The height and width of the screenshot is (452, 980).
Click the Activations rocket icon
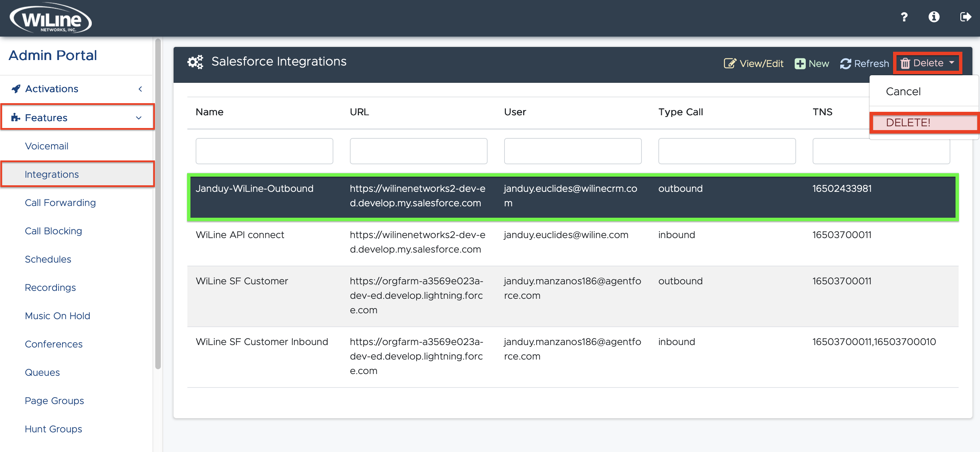click(x=15, y=88)
